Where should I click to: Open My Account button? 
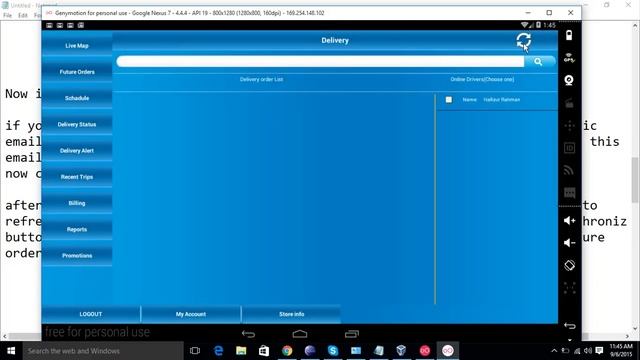pos(191,314)
